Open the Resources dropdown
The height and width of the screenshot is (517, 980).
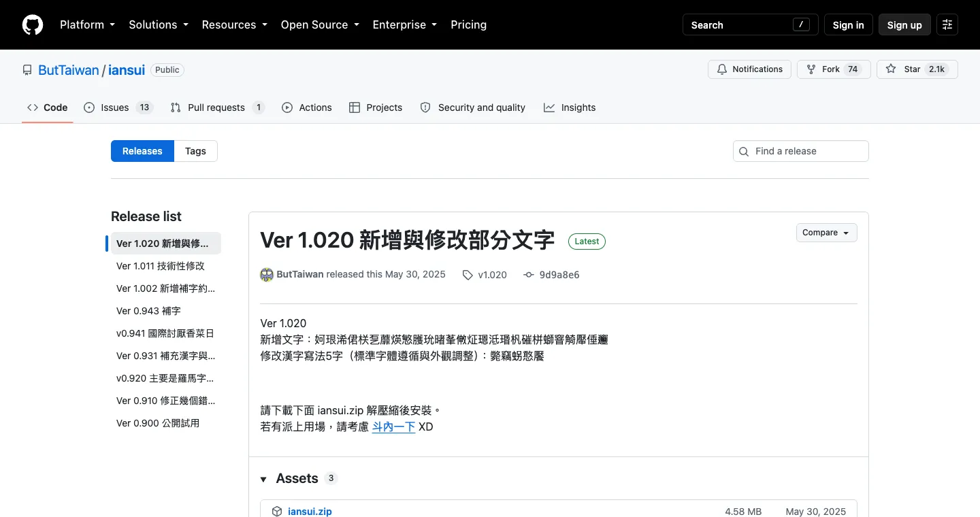[x=234, y=24]
